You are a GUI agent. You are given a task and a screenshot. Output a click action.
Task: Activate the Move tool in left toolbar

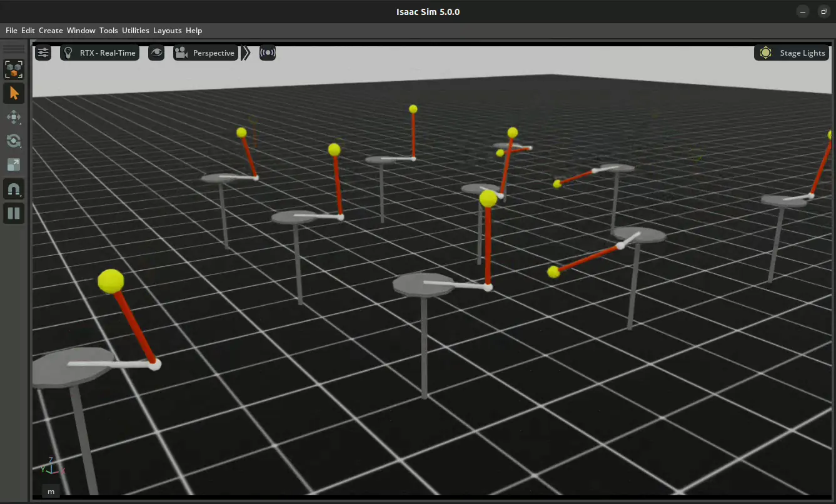click(14, 118)
